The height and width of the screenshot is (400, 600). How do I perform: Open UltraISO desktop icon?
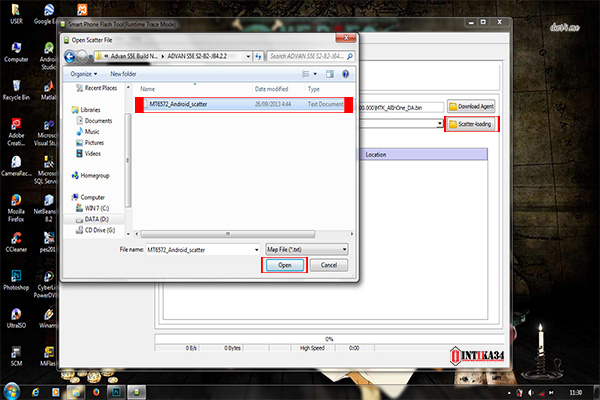[16, 318]
